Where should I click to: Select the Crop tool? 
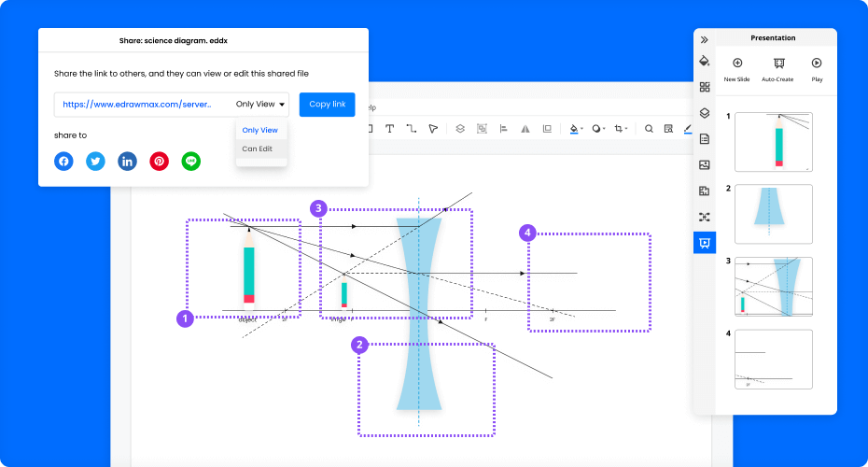[x=619, y=129]
